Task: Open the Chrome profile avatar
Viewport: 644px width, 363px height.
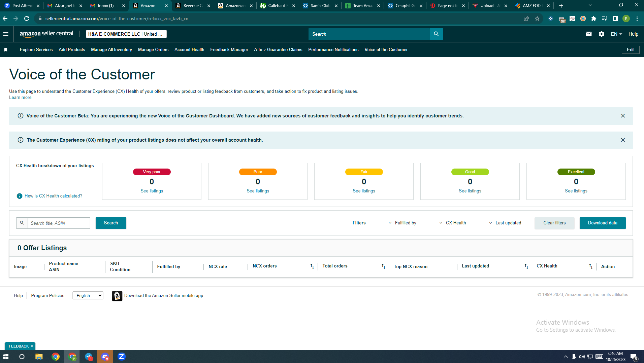Action: [x=626, y=19]
